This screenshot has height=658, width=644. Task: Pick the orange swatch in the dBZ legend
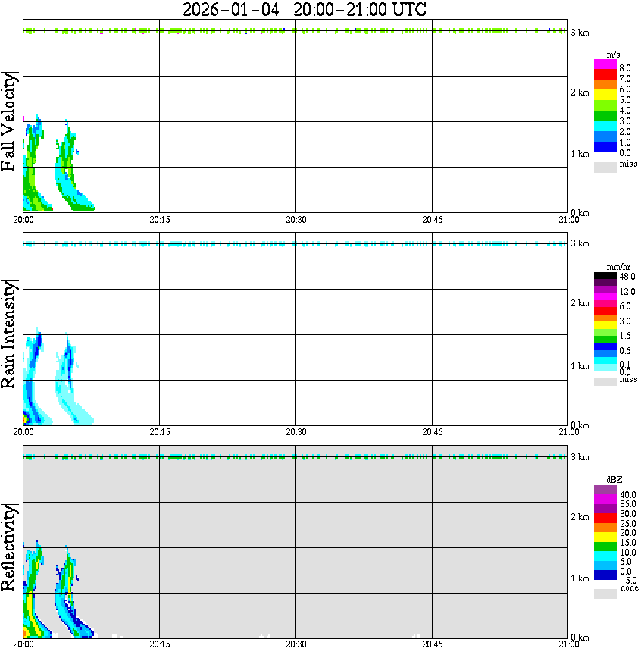[x=605, y=528]
